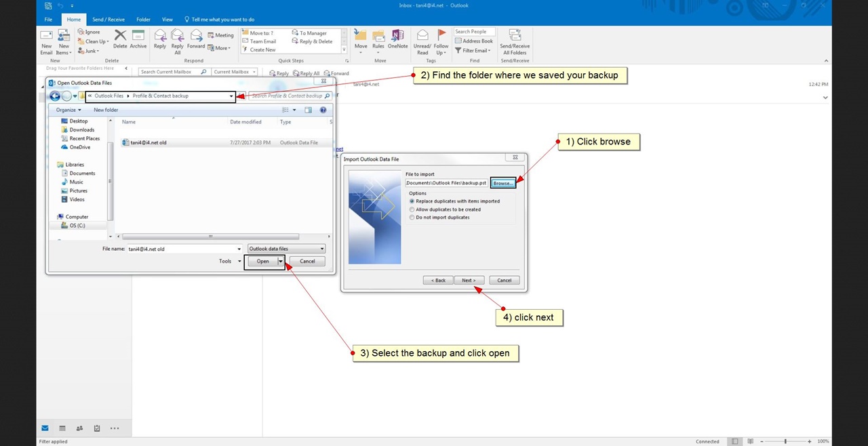Open the Address Book
This screenshot has width=868, height=446.
(473, 41)
